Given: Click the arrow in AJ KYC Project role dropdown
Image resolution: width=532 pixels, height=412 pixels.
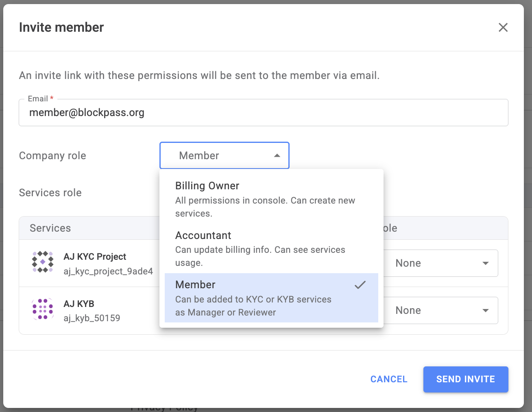Looking at the screenshot, I should click(485, 263).
